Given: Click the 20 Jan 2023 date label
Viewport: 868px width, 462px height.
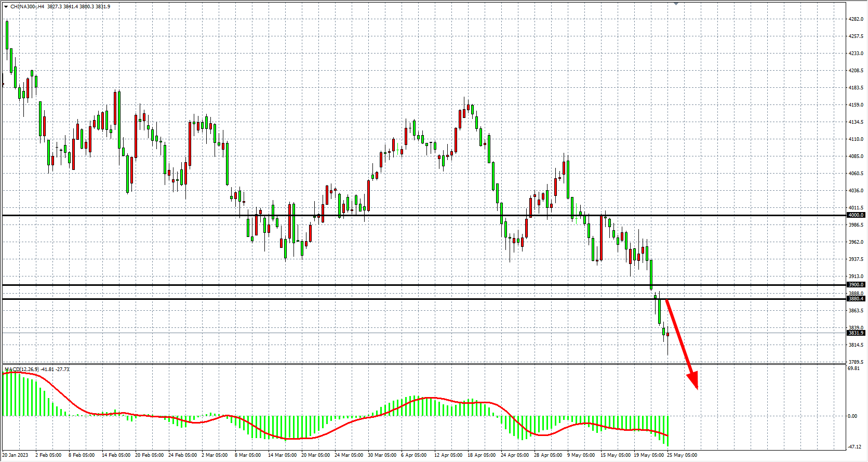Looking at the screenshot, I should click(16, 455).
